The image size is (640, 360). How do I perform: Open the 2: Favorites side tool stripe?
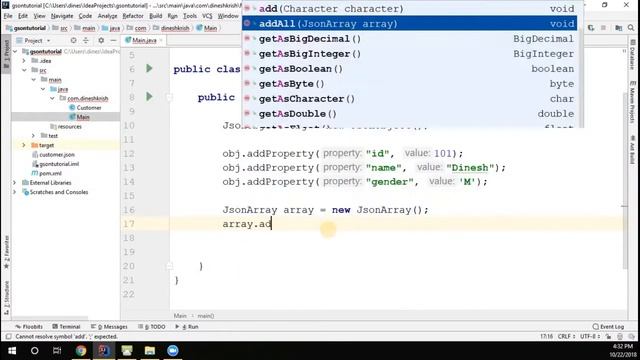(6, 252)
